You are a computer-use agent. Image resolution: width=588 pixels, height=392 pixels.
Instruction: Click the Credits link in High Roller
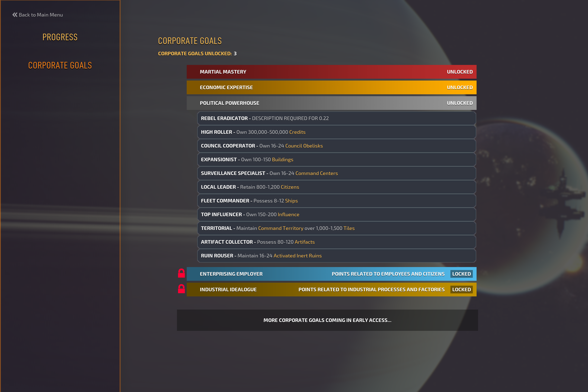click(297, 132)
